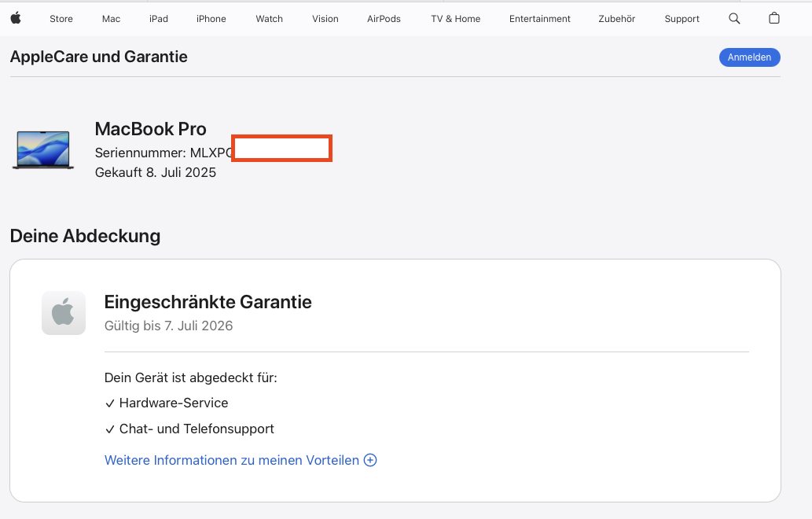Open the Entertainment menu
The image size is (812, 519).
point(538,19)
